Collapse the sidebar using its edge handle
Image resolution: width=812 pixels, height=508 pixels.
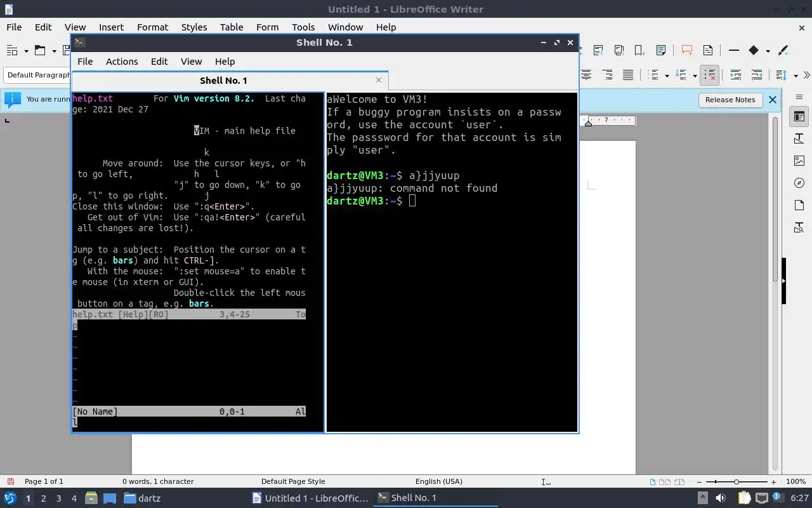click(783, 281)
